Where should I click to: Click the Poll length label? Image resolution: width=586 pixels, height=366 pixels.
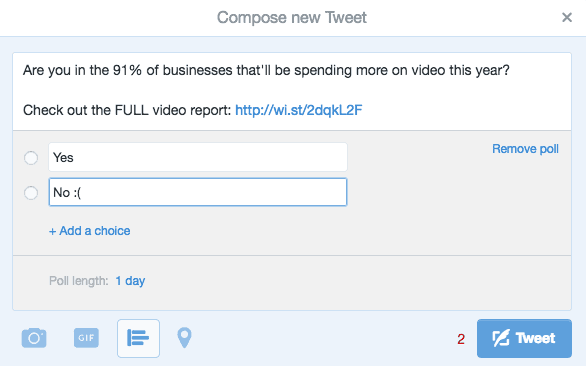point(78,281)
